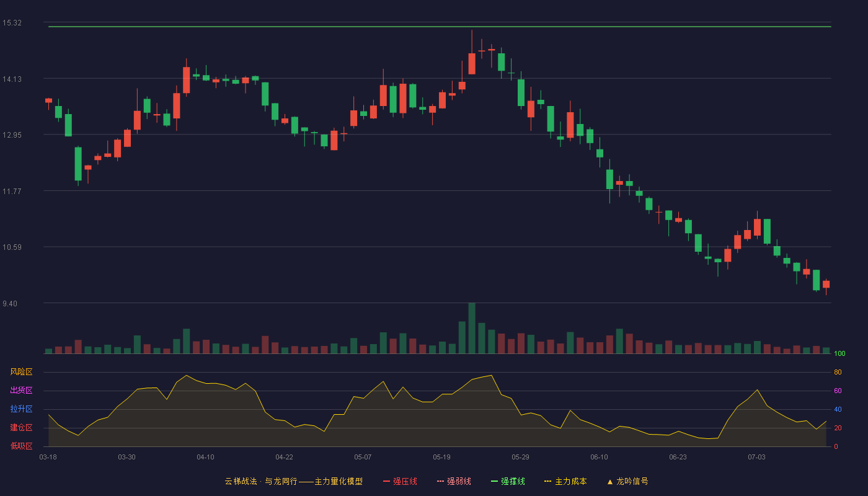Screen dimensions: 868x496
Task: Toggle the 强撑线 legend entry
Action: tap(508, 481)
